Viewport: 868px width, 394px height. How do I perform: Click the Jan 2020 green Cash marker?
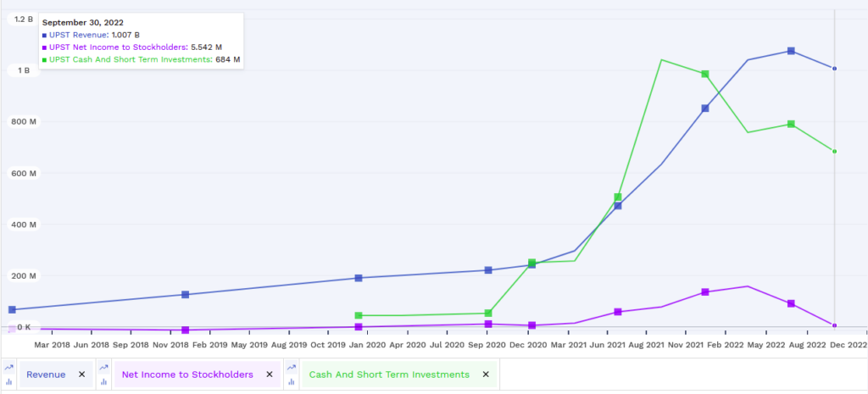pyautogui.click(x=359, y=315)
